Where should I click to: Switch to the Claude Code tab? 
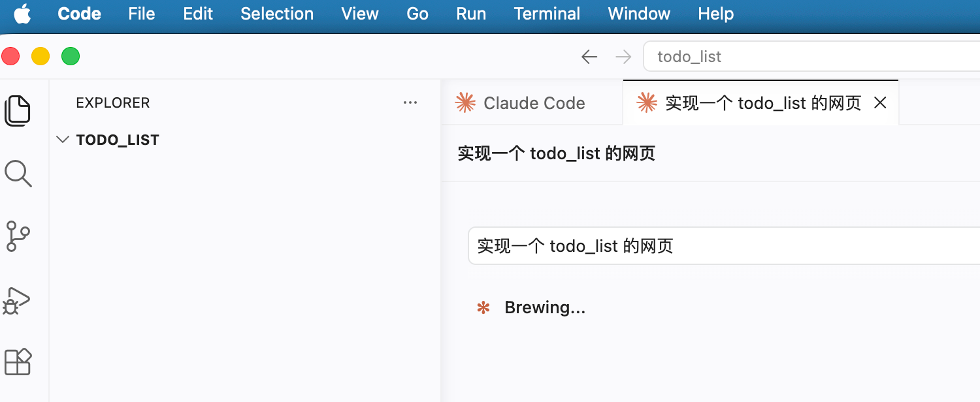(532, 102)
